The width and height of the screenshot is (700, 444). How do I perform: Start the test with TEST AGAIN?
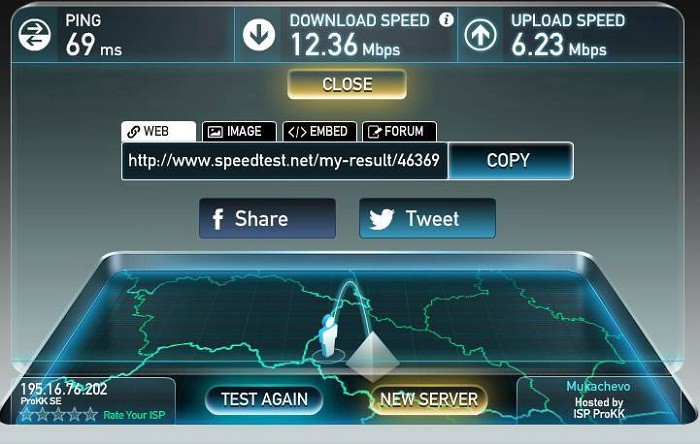(264, 399)
